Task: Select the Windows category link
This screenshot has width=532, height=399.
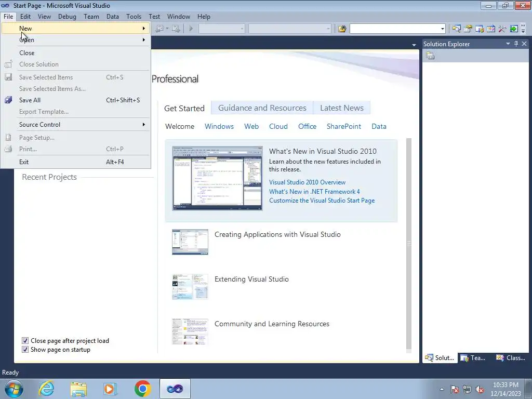Action: point(219,126)
